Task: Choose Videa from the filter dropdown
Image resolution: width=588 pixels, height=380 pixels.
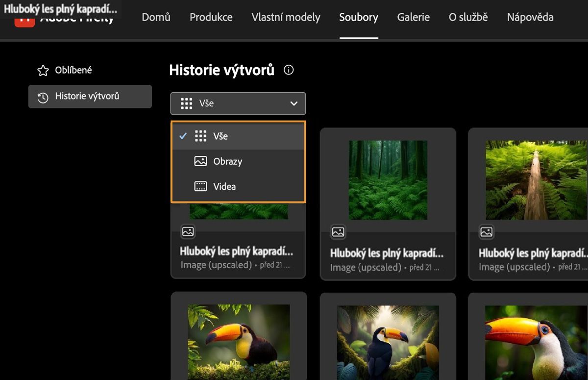Action: coord(224,186)
